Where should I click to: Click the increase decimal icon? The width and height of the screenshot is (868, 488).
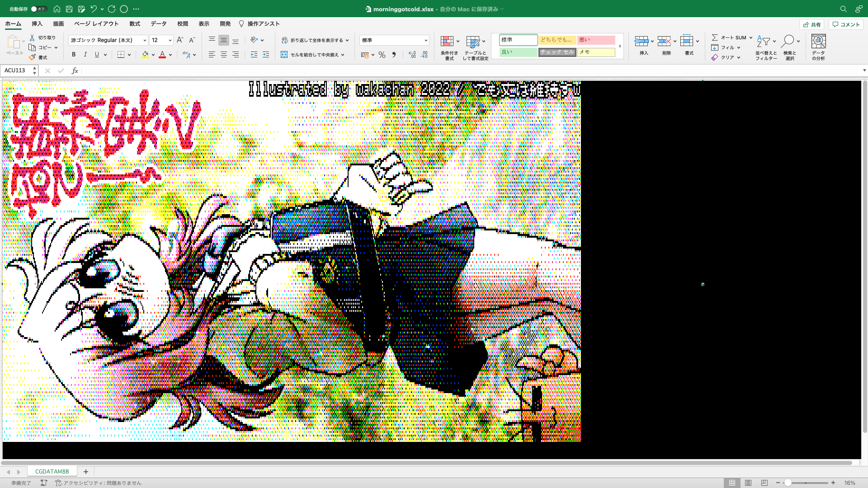pyautogui.click(x=412, y=55)
